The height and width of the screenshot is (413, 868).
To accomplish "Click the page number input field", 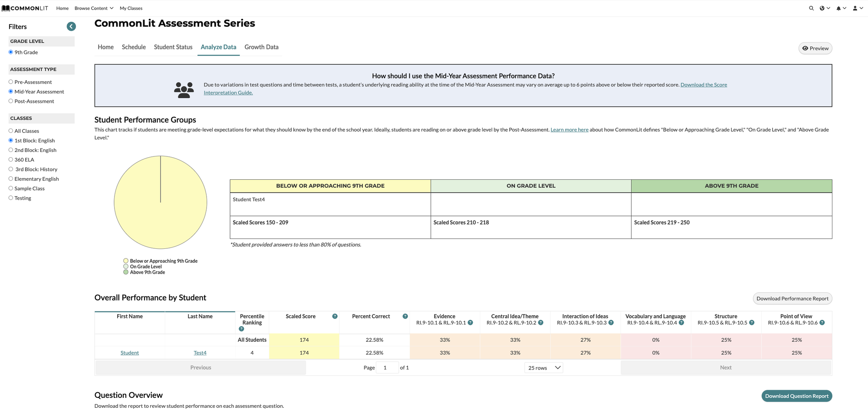I will point(387,367).
